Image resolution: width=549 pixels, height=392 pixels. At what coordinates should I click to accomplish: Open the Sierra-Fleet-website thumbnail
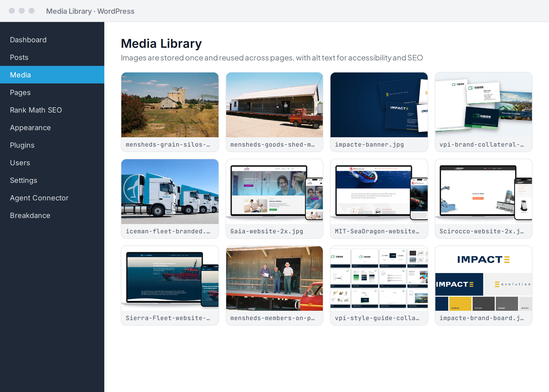tap(170, 278)
